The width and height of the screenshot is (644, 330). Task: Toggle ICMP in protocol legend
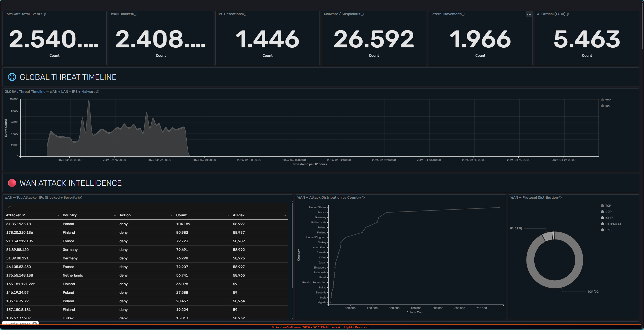point(607,218)
